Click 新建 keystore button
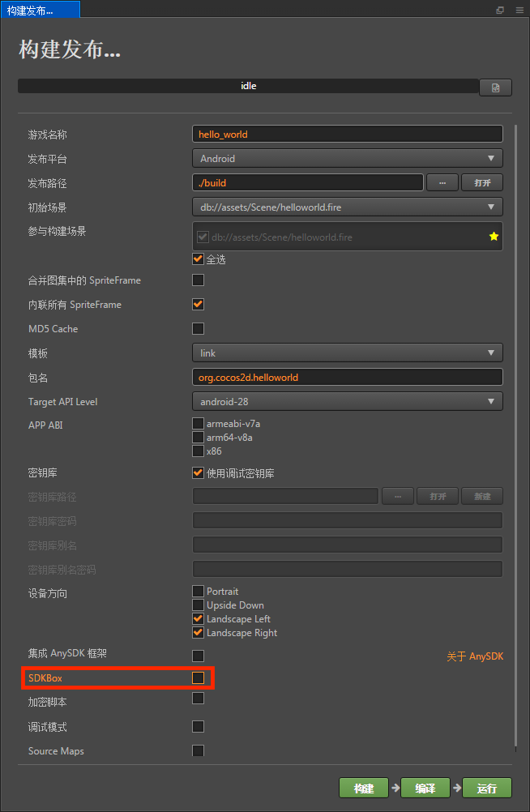 482,496
